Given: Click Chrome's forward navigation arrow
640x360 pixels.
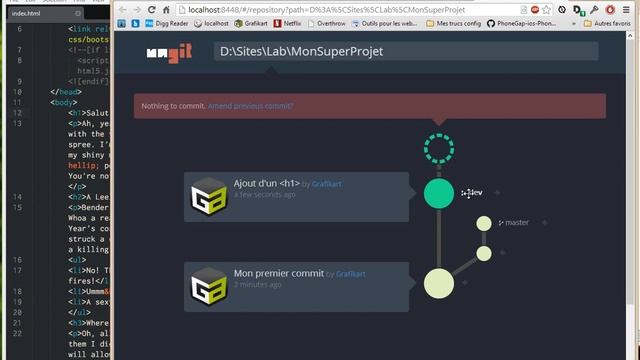Looking at the screenshot, I should pos(137,9).
